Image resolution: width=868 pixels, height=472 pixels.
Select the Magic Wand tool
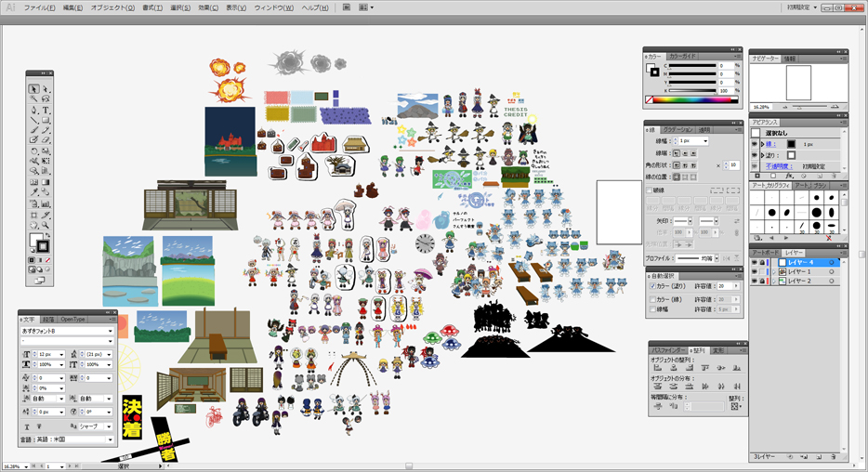point(33,99)
